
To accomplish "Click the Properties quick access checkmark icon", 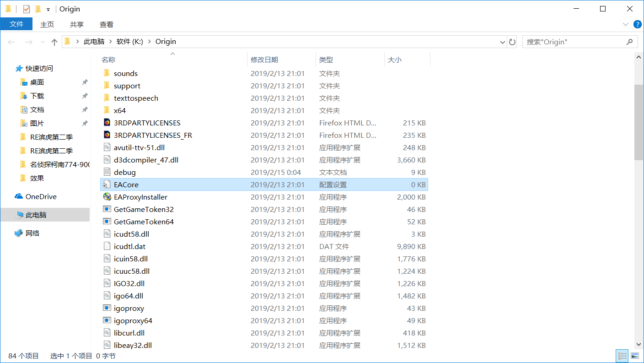I will click(x=27, y=9).
